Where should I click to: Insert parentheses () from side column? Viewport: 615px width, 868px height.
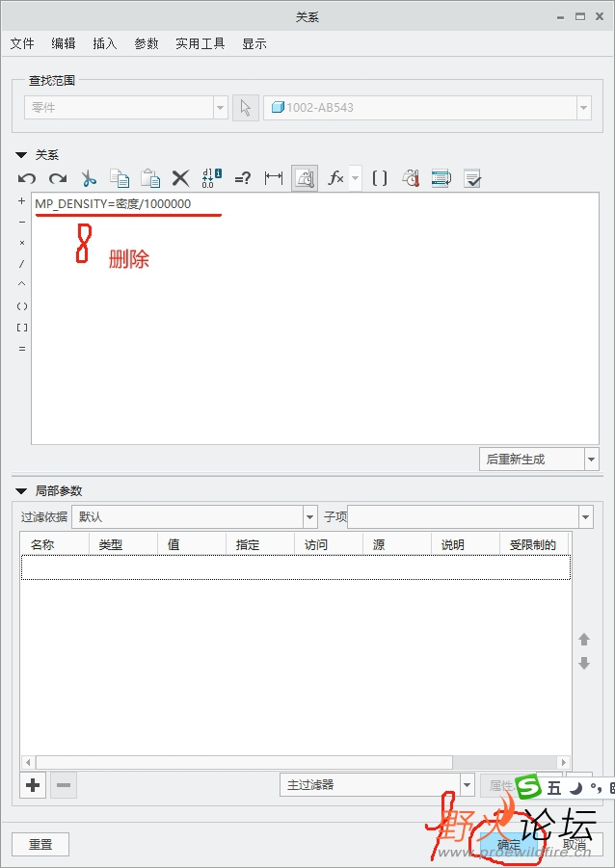coord(21,306)
